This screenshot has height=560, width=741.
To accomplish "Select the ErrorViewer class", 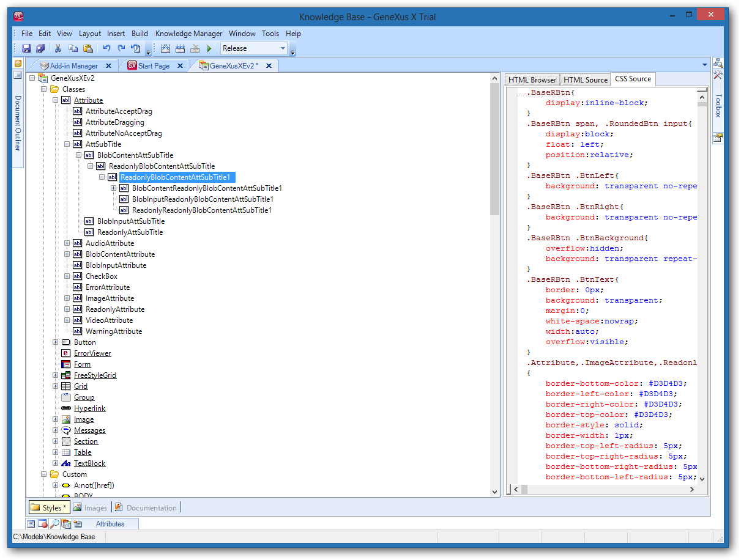I will [x=92, y=353].
